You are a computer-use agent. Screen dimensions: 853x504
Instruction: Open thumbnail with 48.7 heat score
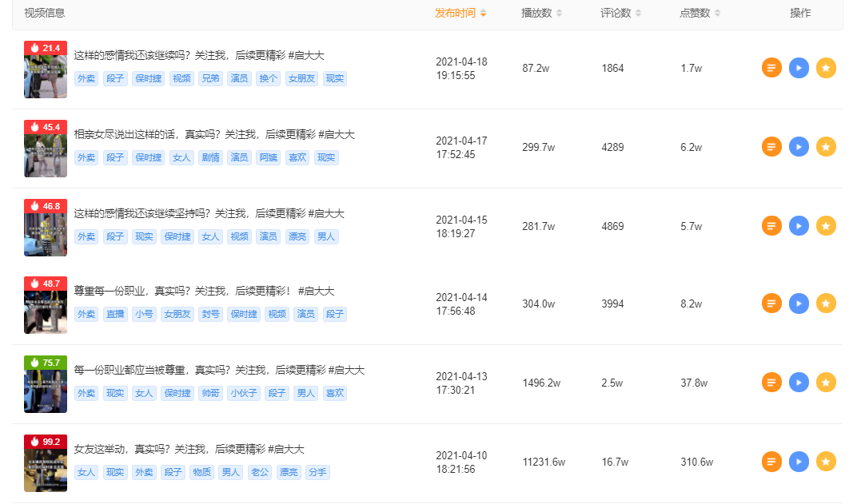pyautogui.click(x=46, y=305)
